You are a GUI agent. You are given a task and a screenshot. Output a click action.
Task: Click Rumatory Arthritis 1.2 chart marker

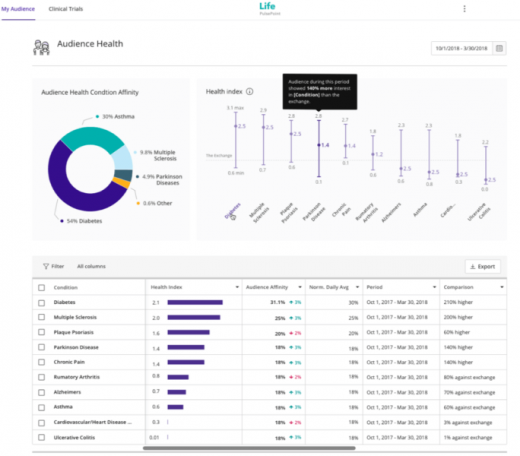(x=373, y=154)
